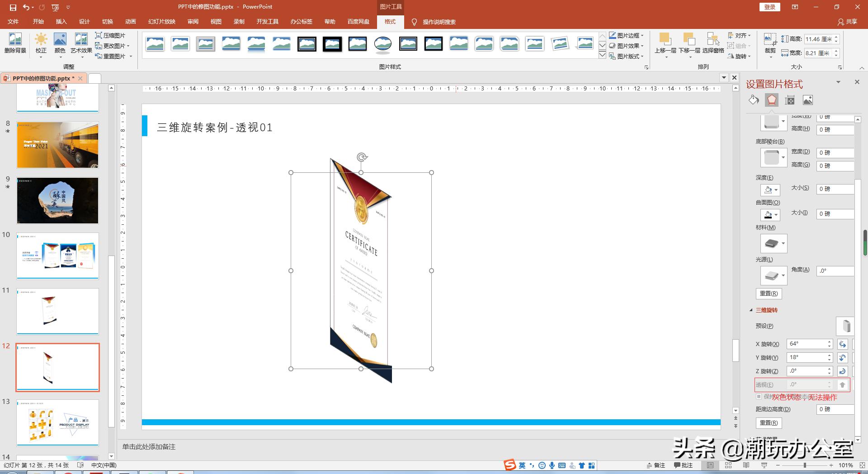Switch to Fill & Line icon in format pane

754,100
